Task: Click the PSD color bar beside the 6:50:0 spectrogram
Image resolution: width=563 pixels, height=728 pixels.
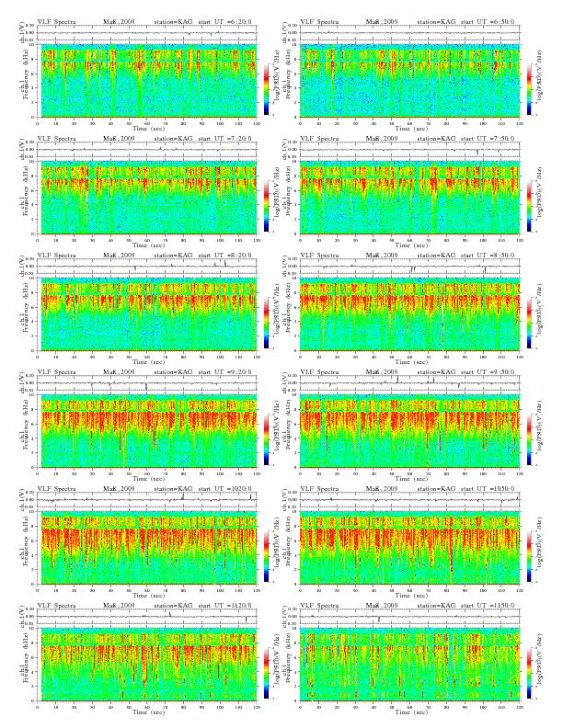Action: coord(530,89)
